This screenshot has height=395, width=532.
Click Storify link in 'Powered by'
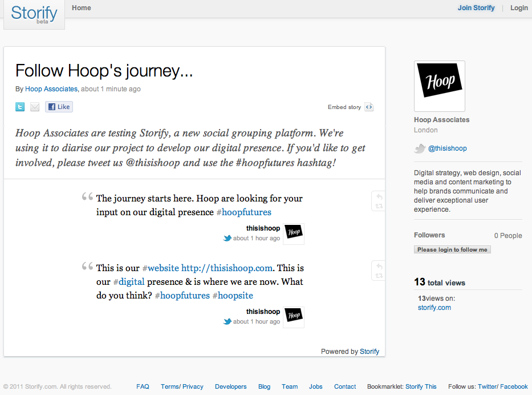369,352
